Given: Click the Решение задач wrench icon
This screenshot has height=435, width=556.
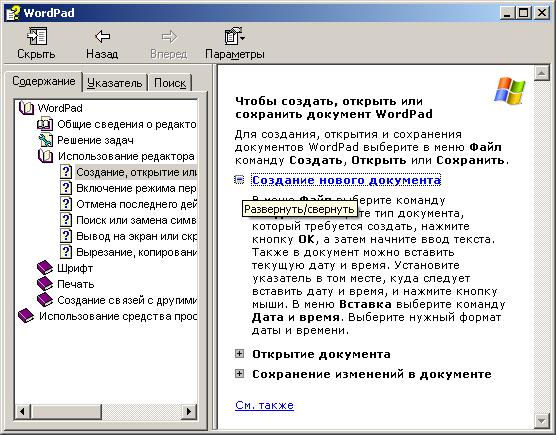Looking at the screenshot, I should 45,140.
